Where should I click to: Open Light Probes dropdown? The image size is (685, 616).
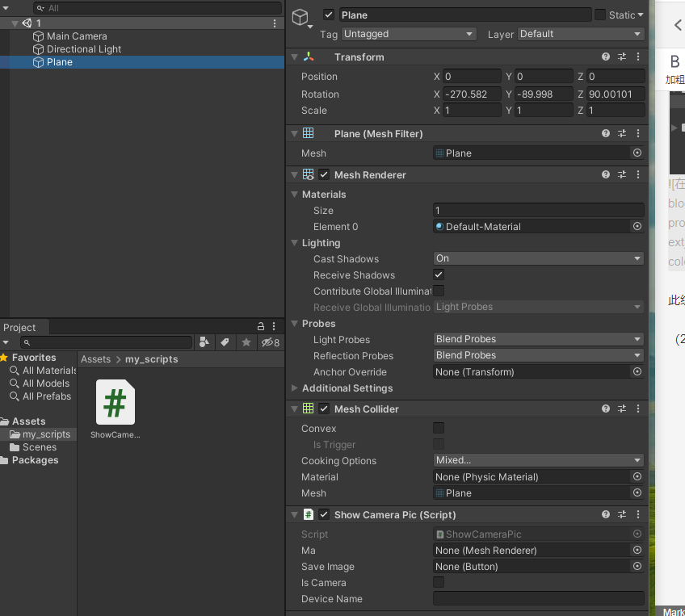[539, 339]
